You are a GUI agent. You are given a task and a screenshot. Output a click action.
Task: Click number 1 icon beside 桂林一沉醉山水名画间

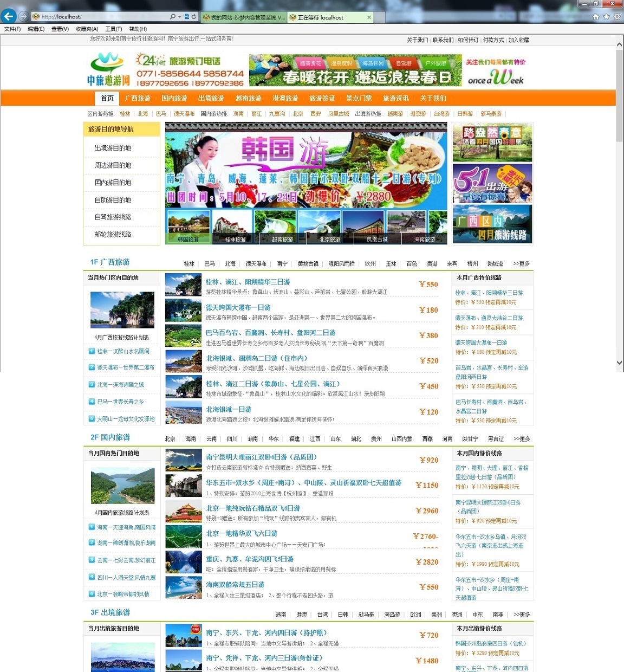[x=92, y=351]
